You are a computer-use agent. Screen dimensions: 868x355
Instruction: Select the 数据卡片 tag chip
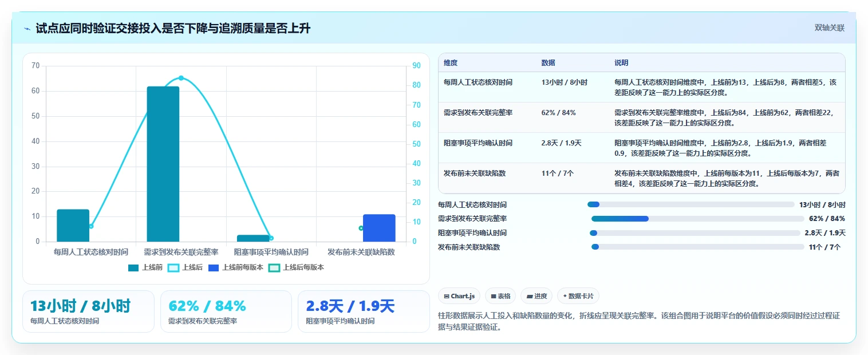point(578,296)
